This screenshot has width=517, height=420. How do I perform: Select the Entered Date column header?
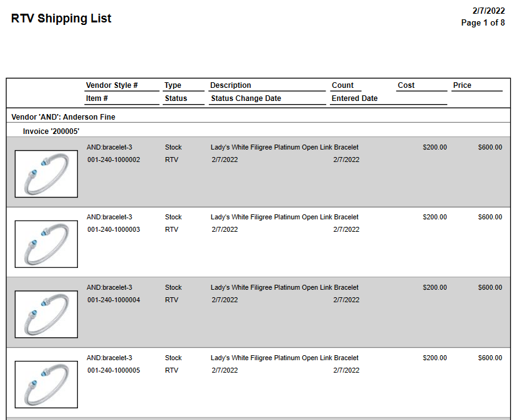(x=354, y=98)
